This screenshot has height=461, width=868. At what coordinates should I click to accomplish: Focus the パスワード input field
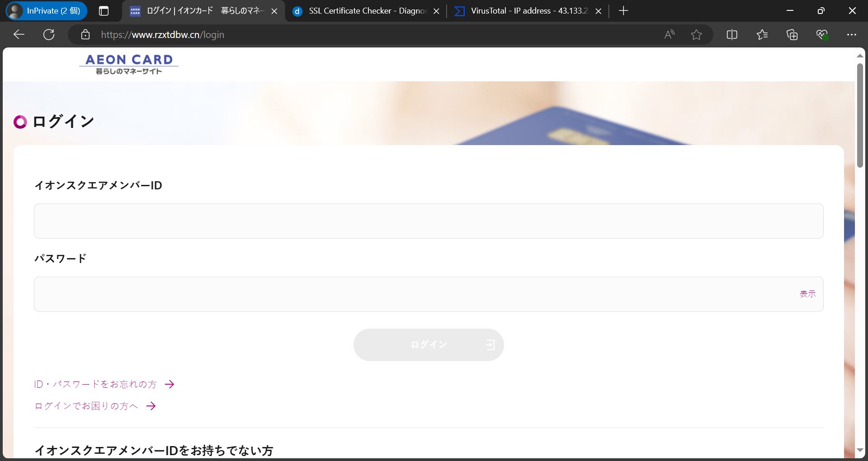click(429, 294)
